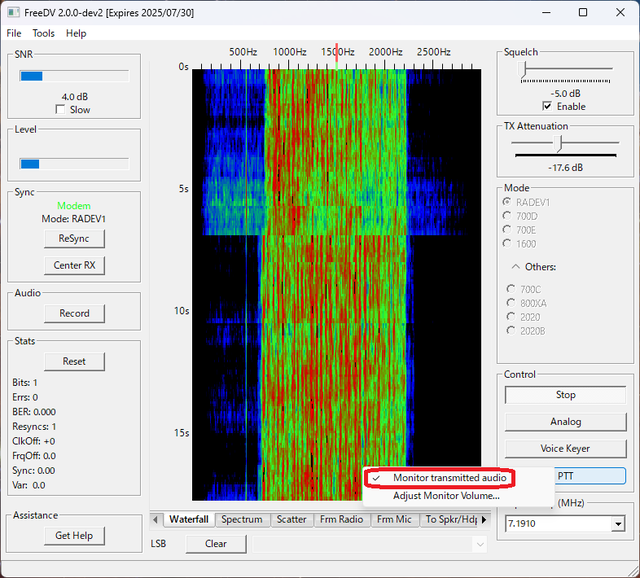The height and width of the screenshot is (578, 640).
Task: Stop the modem with the Stop button
Action: coord(565,395)
